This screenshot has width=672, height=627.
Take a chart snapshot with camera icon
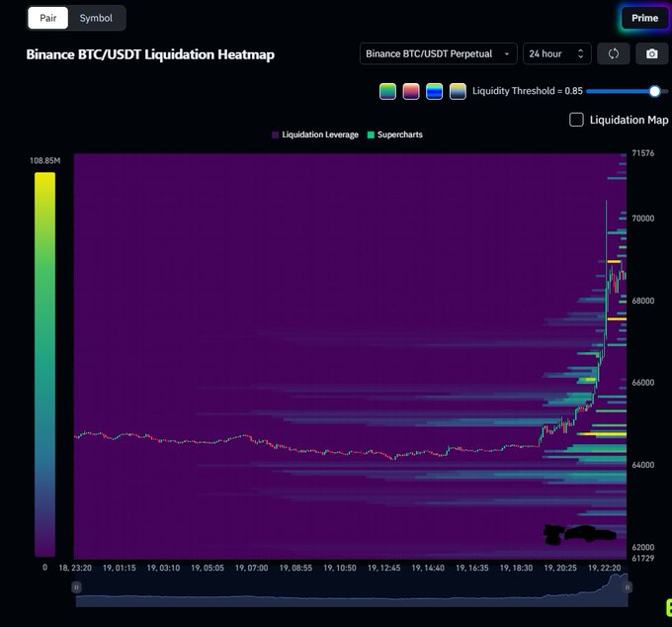652,53
